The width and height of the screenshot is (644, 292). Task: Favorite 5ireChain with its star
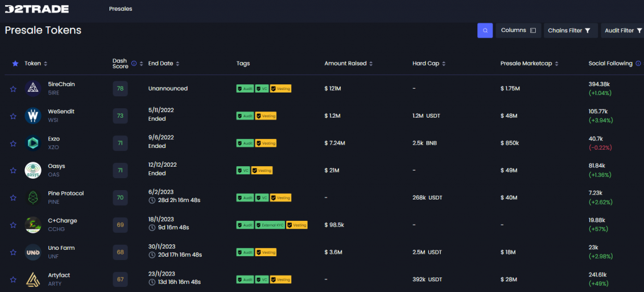13,89
